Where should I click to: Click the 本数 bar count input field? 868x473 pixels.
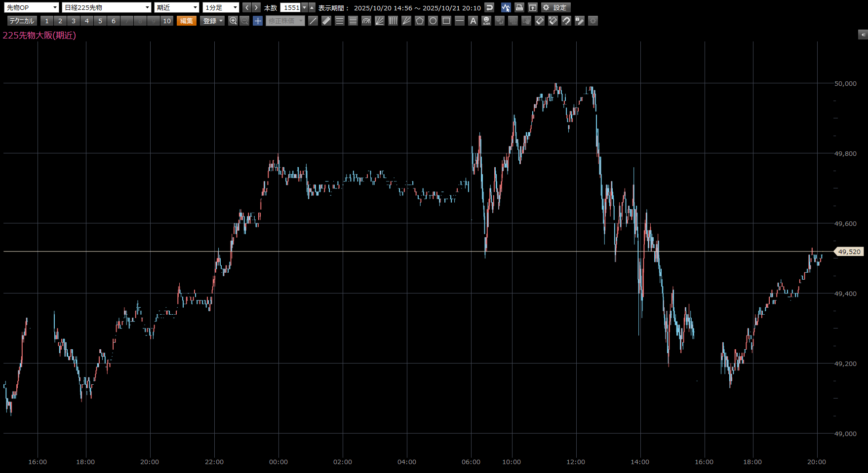pyautogui.click(x=291, y=7)
